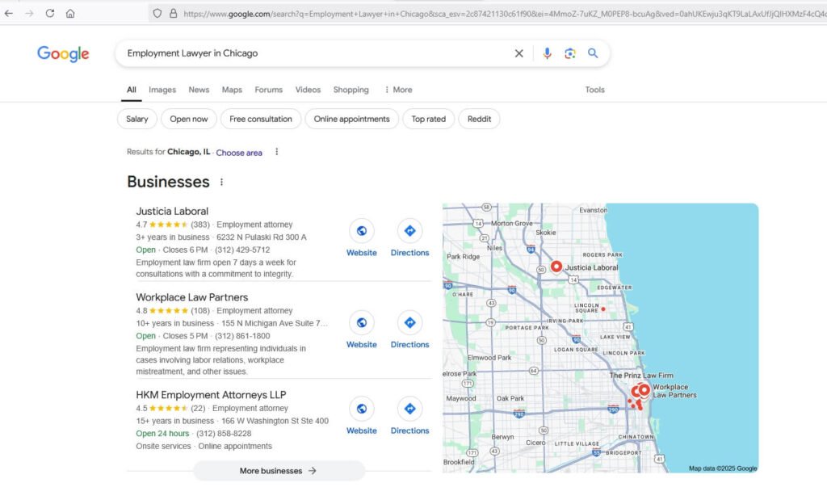This screenshot has height=504, width=827.
Task: Switch to the Videos tab
Action: point(308,90)
